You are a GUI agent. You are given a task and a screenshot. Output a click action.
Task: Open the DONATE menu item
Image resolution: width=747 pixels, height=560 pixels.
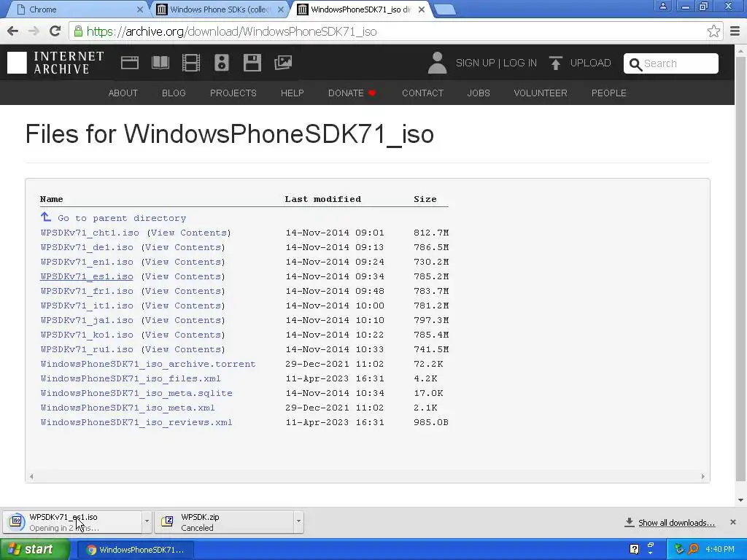click(x=352, y=93)
